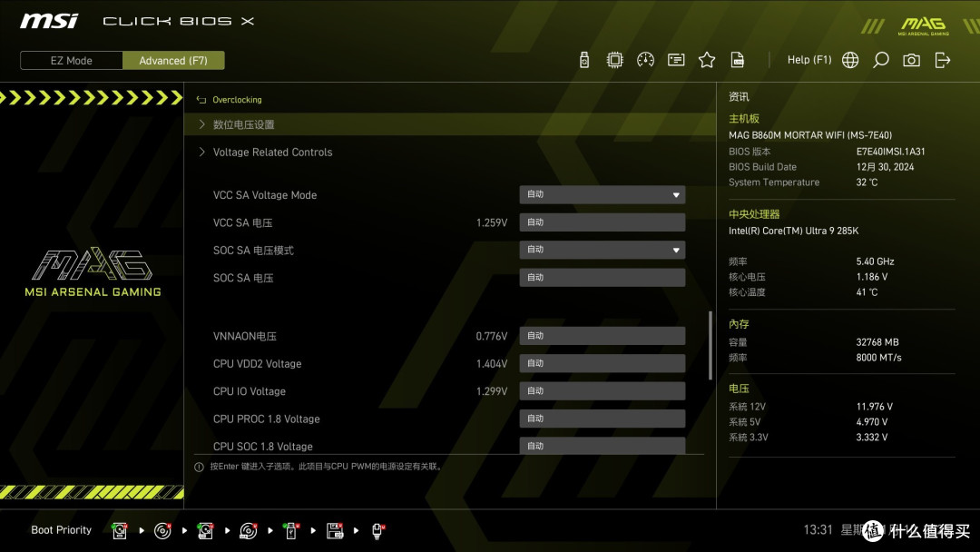This screenshot has height=552, width=980.
Task: Click the CPU VDD2 Voltage label
Action: click(257, 364)
